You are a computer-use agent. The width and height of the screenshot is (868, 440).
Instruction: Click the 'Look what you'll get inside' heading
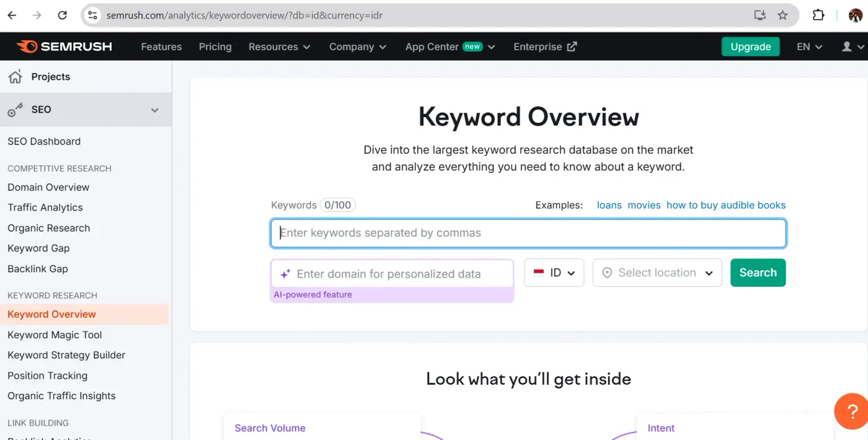(528, 379)
